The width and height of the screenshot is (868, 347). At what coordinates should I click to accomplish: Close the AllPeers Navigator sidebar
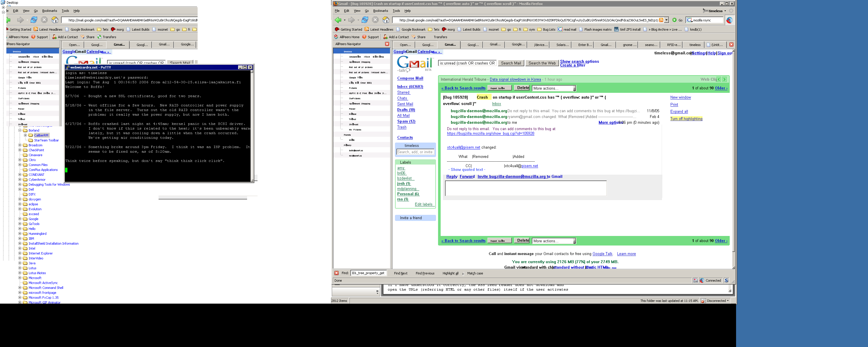pos(387,44)
